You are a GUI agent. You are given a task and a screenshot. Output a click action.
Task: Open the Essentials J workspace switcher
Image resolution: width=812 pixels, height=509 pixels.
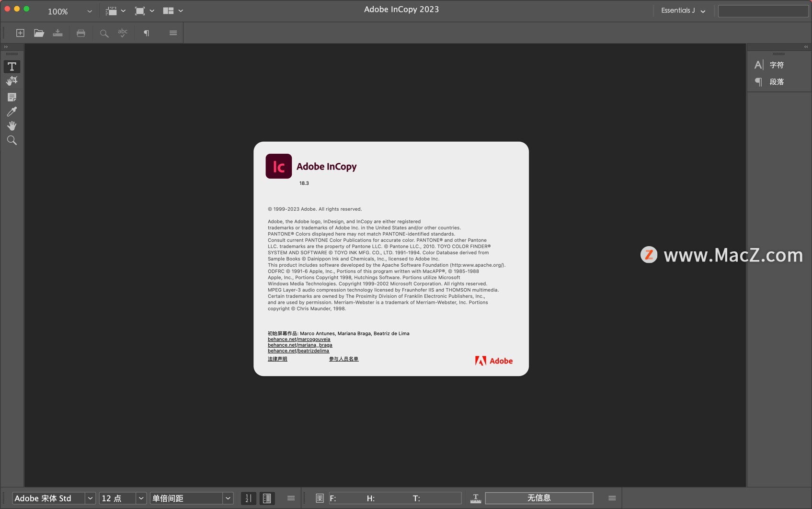(683, 11)
